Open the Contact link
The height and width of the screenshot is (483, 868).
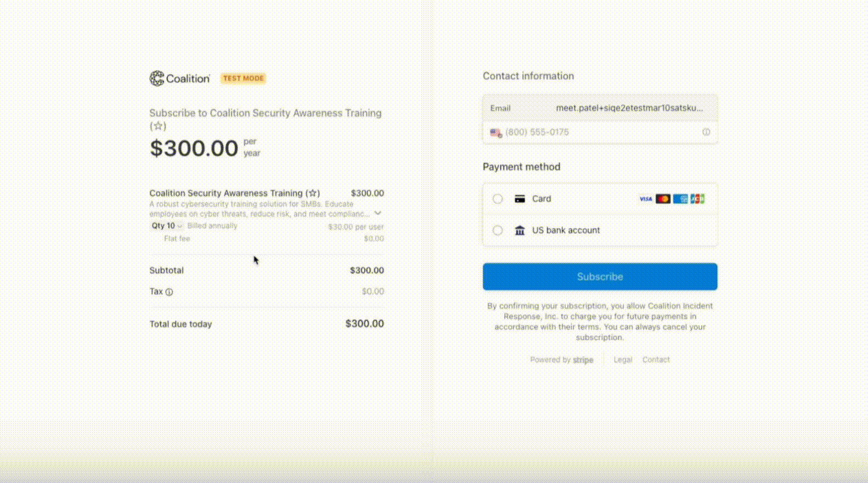tap(656, 360)
